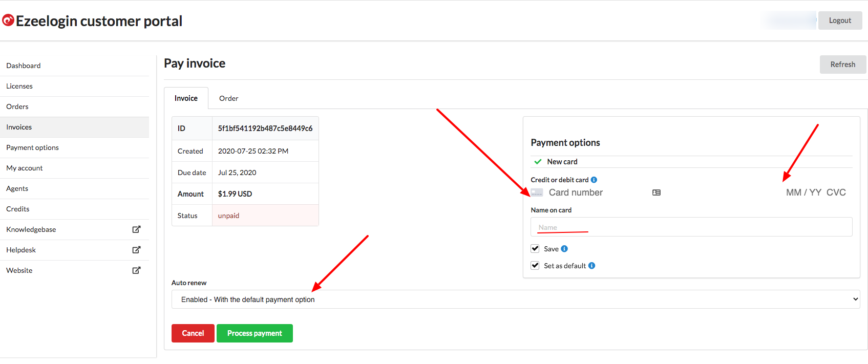Click the Ezeelogin red logo icon
The height and width of the screenshot is (364, 868).
click(8, 20)
